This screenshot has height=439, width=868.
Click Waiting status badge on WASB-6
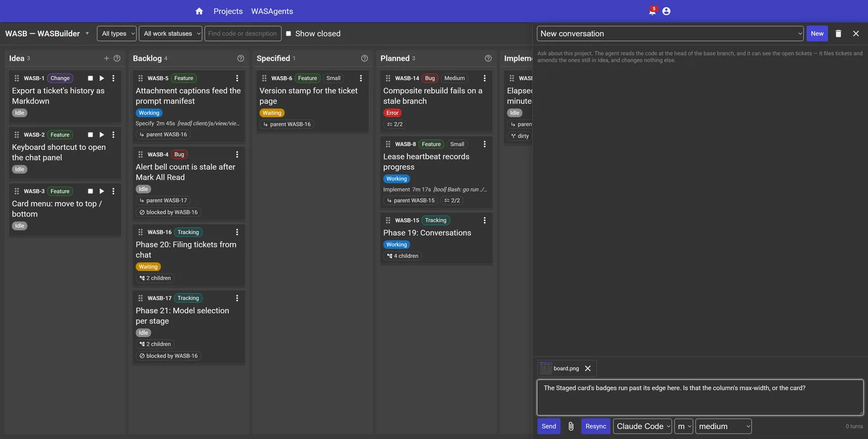272,113
